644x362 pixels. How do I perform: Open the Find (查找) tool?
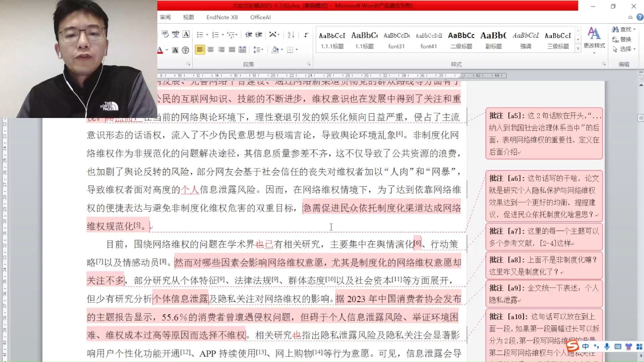[x=623, y=29]
